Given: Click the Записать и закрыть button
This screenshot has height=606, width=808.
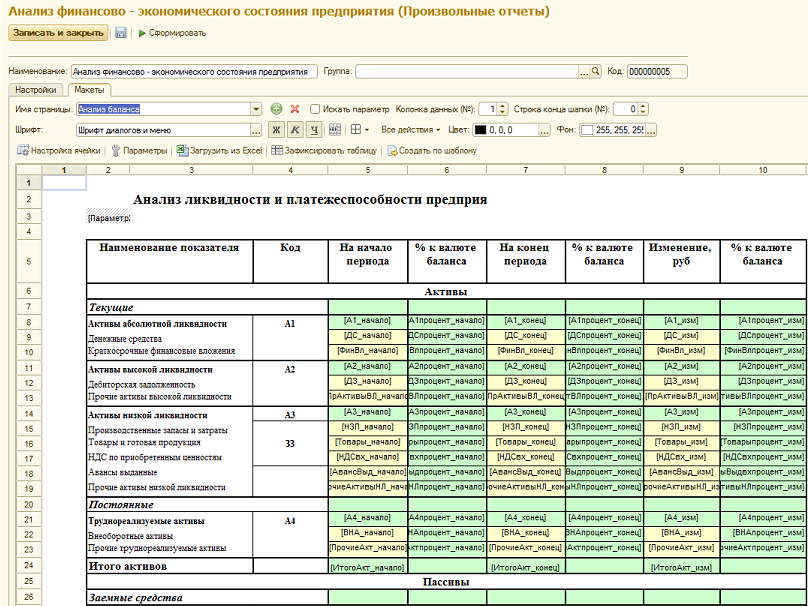Looking at the screenshot, I should click(x=58, y=32).
